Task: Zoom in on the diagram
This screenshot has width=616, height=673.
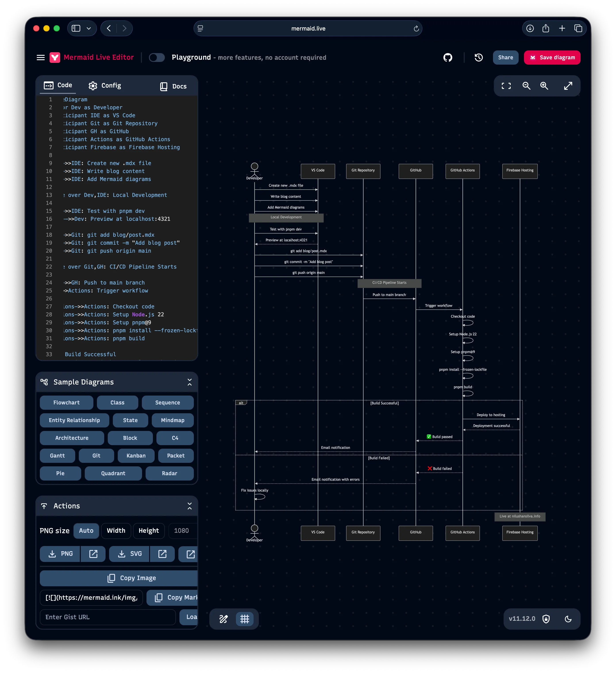Action: coord(544,86)
